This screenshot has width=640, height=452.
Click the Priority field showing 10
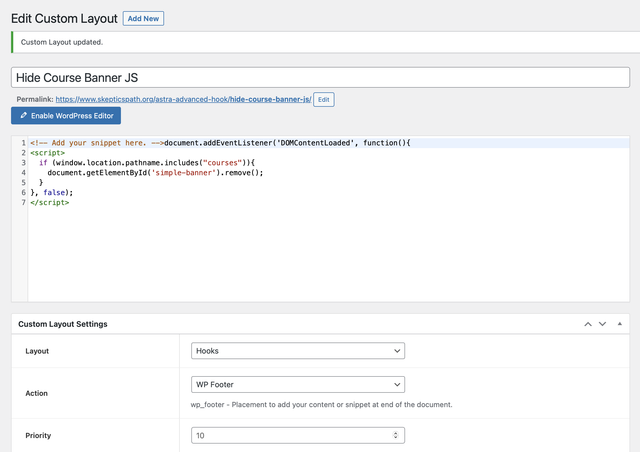tap(298, 435)
